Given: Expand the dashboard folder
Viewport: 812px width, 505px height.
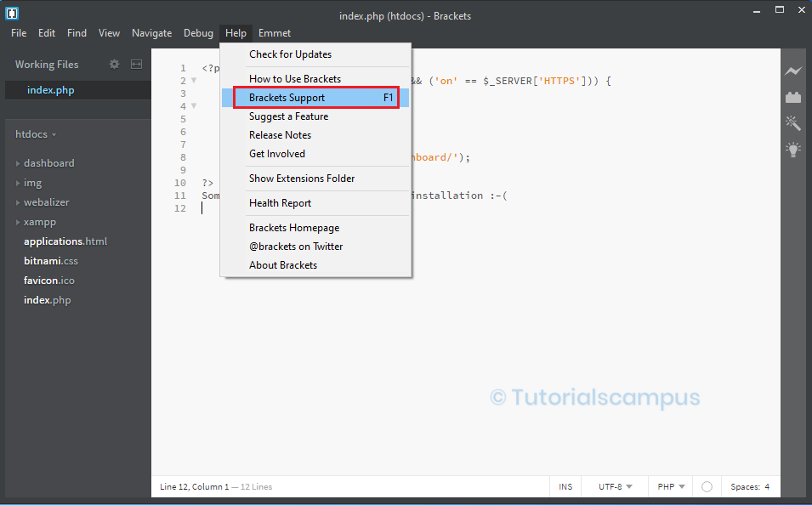Looking at the screenshot, I should click(x=18, y=163).
